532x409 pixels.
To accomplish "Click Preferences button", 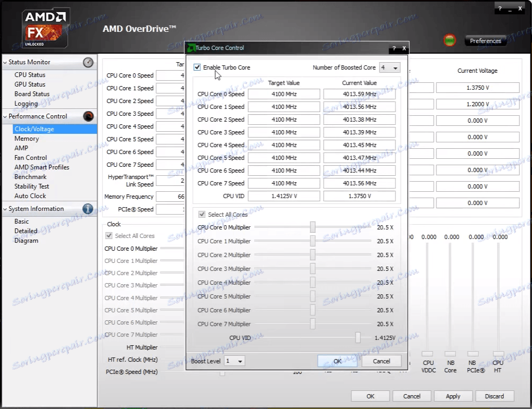I will [486, 41].
